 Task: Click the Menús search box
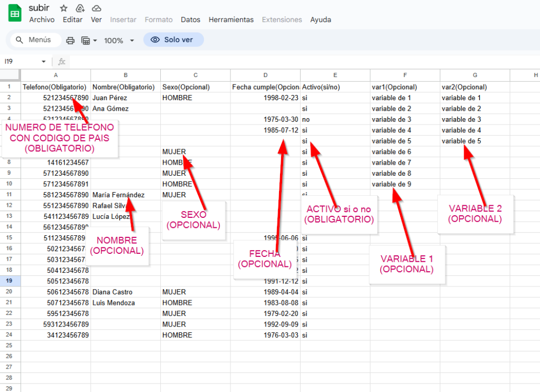pyautogui.click(x=34, y=40)
